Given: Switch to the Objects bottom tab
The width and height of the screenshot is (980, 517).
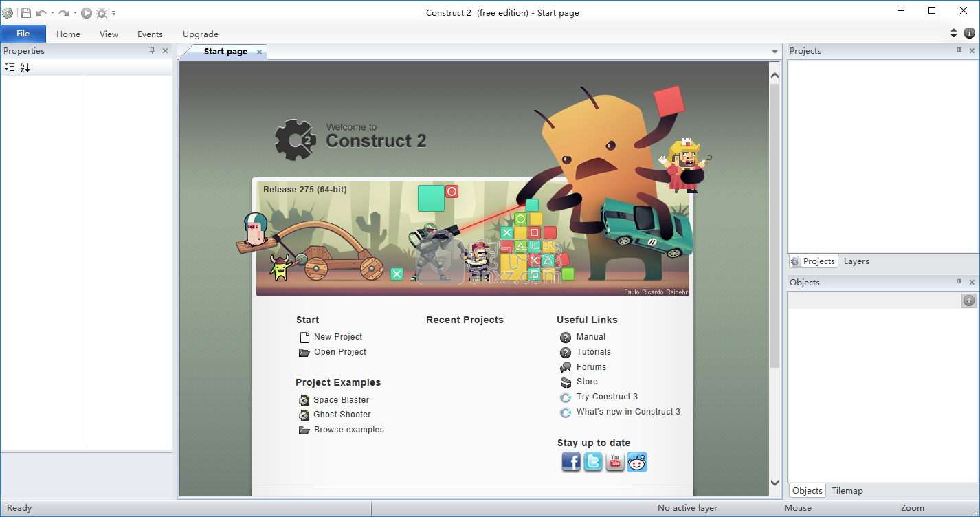Looking at the screenshot, I should point(807,491).
